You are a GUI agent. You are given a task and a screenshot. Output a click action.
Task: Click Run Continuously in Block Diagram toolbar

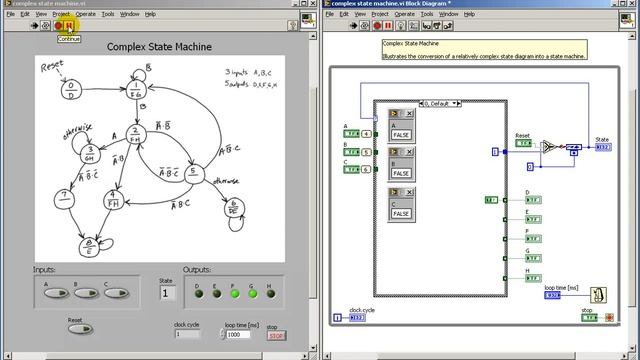(x=365, y=26)
